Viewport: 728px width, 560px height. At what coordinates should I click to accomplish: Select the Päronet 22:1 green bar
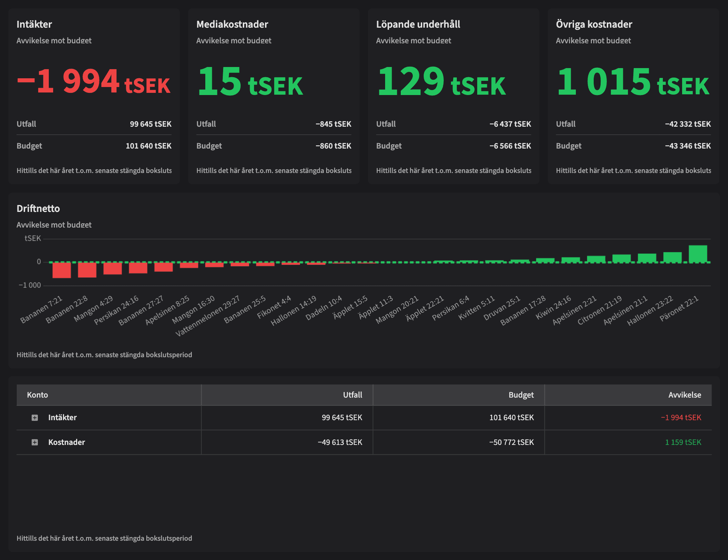pyautogui.click(x=698, y=254)
